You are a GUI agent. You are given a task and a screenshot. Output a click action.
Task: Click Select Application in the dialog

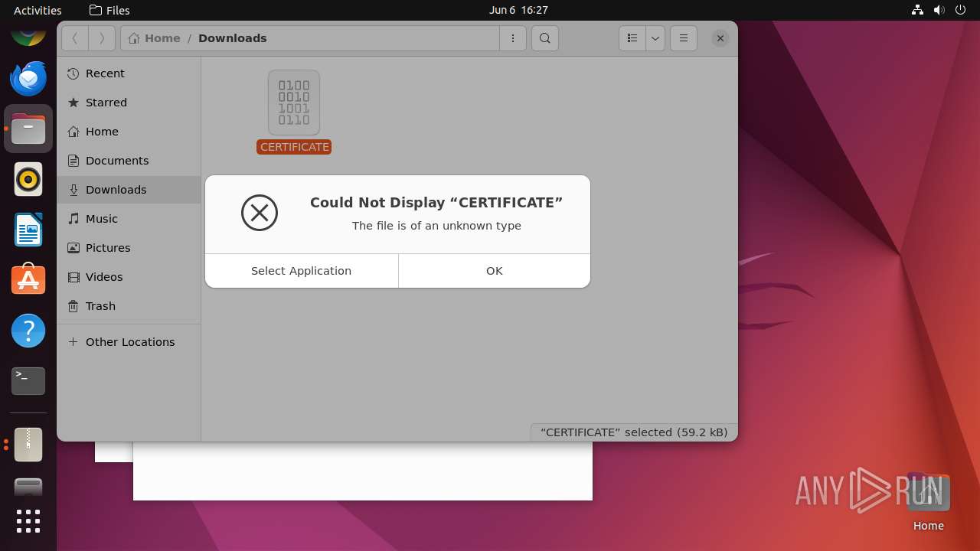coord(302,271)
